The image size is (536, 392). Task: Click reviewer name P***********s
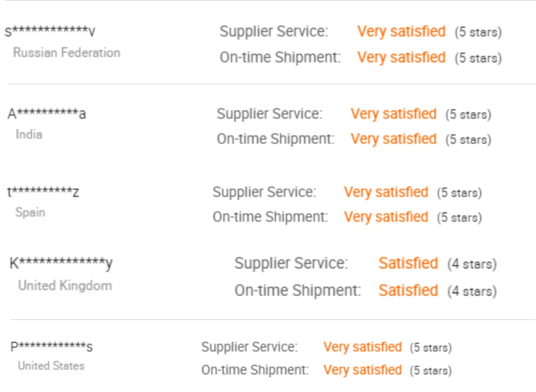(51, 347)
